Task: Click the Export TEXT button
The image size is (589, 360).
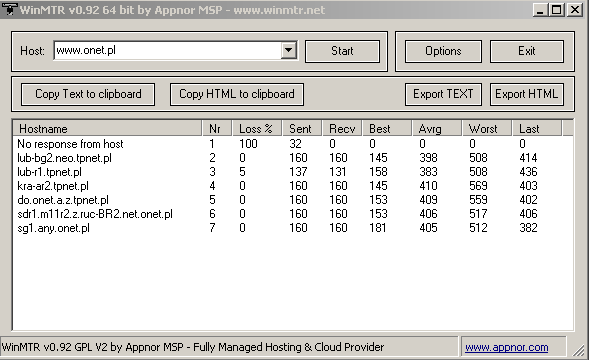Action: 443,94
